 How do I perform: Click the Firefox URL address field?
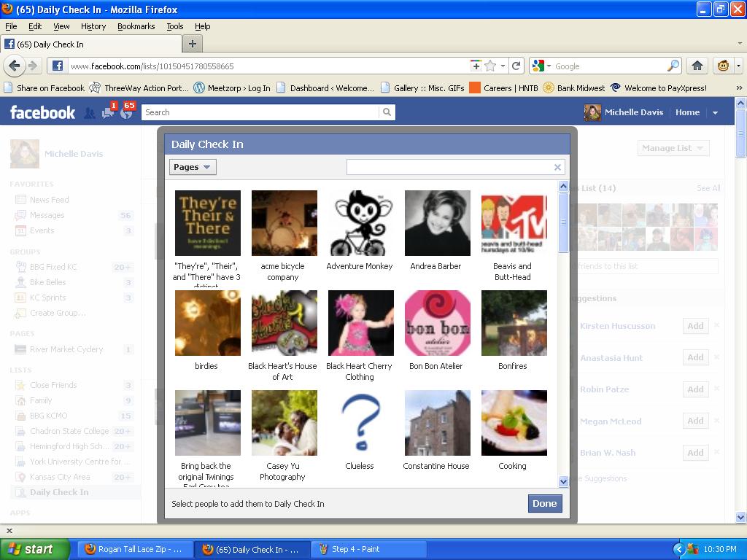pyautogui.click(x=268, y=66)
